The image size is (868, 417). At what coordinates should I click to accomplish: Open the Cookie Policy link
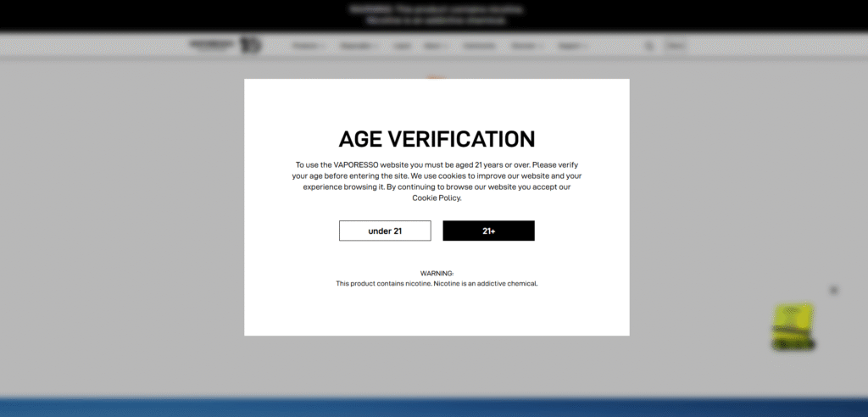[x=437, y=197]
